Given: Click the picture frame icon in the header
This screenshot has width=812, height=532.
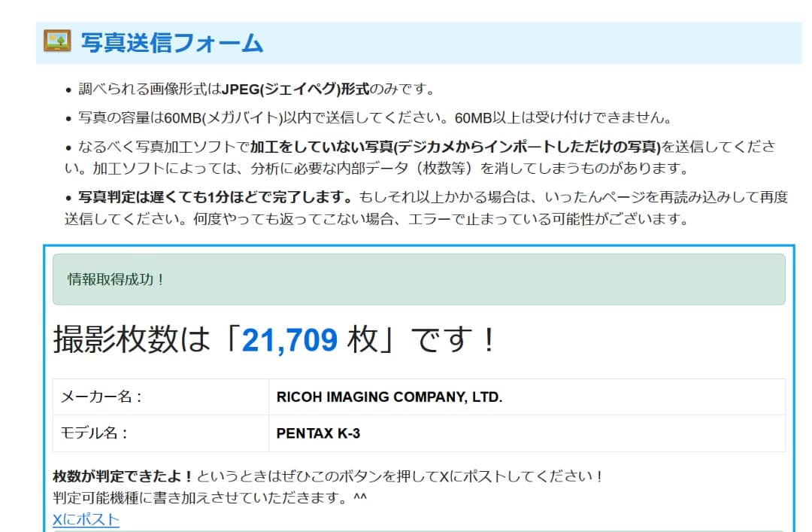Looking at the screenshot, I should 57,41.
